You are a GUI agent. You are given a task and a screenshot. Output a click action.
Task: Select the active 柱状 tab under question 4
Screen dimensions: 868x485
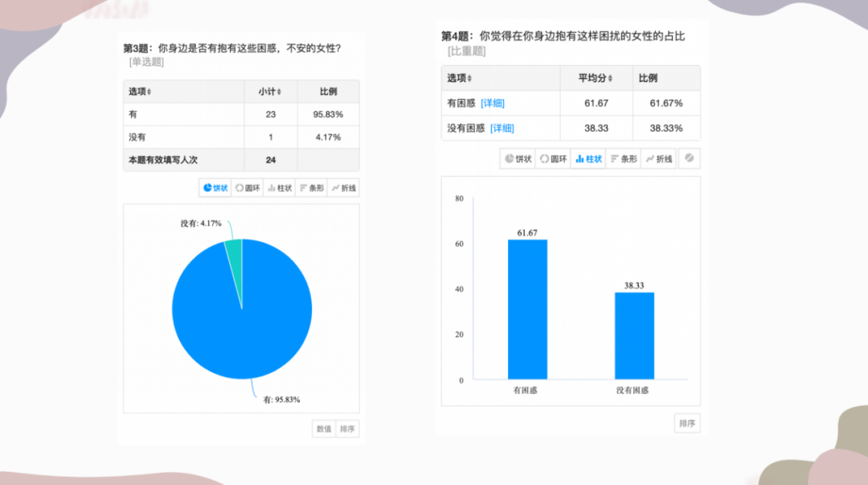click(x=588, y=158)
